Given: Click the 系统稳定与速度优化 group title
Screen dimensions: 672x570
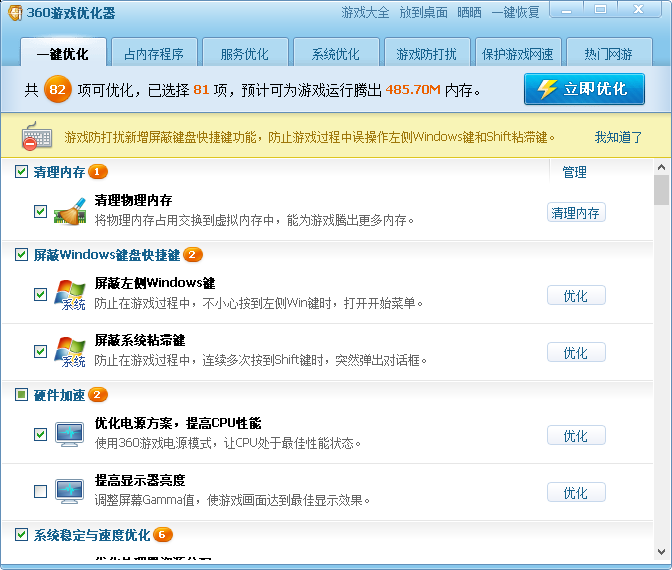Looking at the screenshot, I should click(x=92, y=535).
